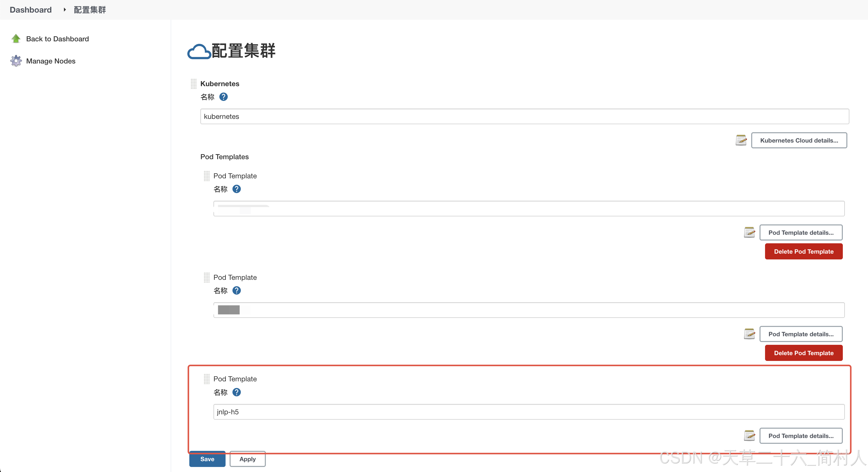Open help for the first Pod Template 名称
This screenshot has height=472, width=868.
coord(237,189)
